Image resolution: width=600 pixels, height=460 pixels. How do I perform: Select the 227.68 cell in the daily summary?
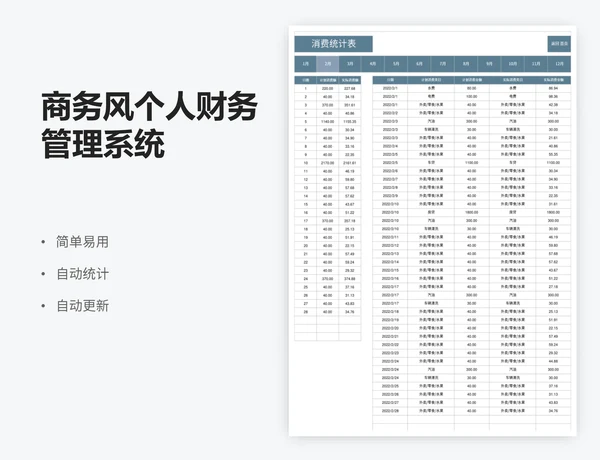(350, 88)
